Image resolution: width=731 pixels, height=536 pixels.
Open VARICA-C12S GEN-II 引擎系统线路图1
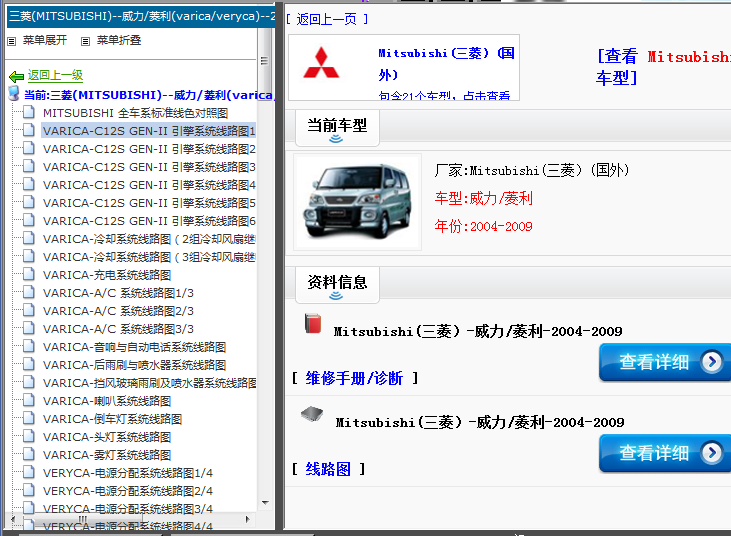[149, 131]
